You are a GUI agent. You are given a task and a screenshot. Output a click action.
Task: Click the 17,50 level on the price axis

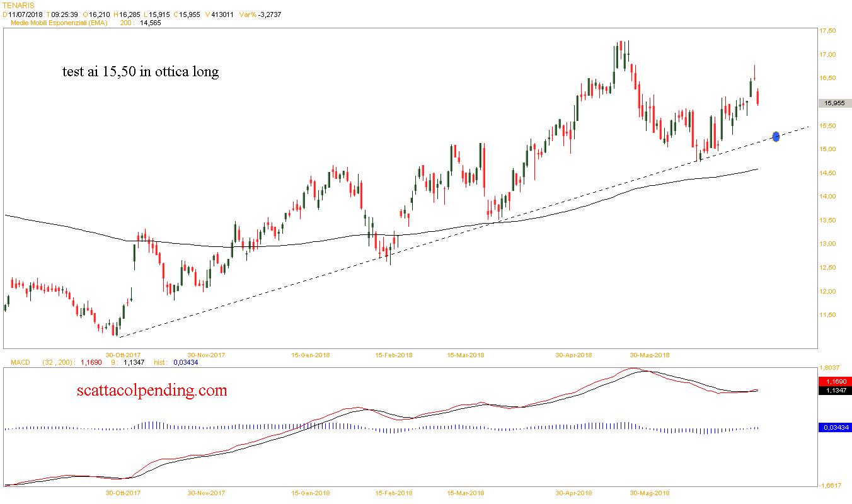click(827, 30)
